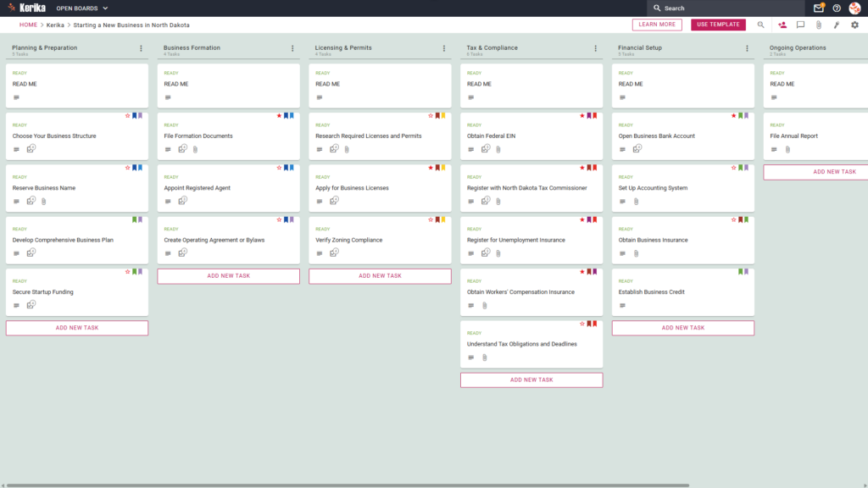Click the board search magnifier icon
868x488 pixels.
click(760, 25)
